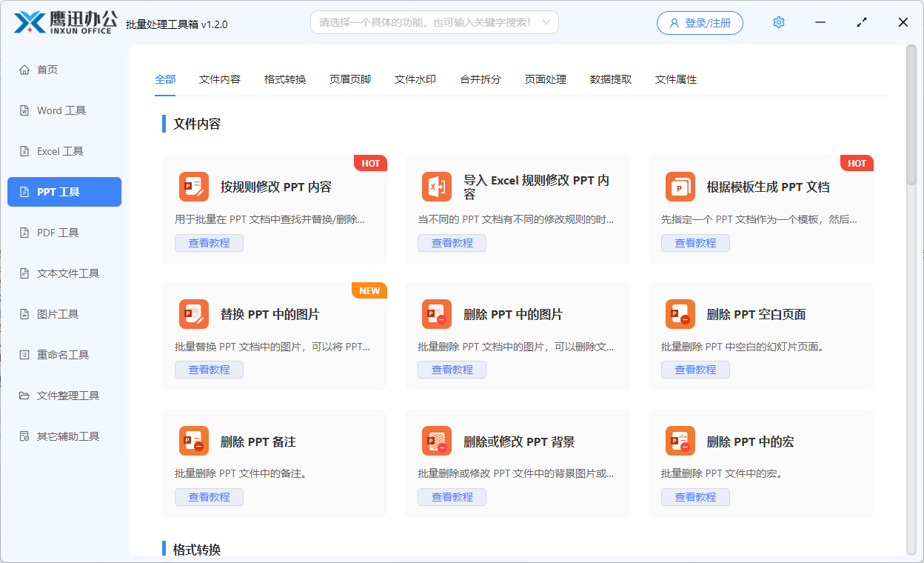
Task: Open the 替换 PPT 中的图片 tool icon
Action: [x=194, y=313]
